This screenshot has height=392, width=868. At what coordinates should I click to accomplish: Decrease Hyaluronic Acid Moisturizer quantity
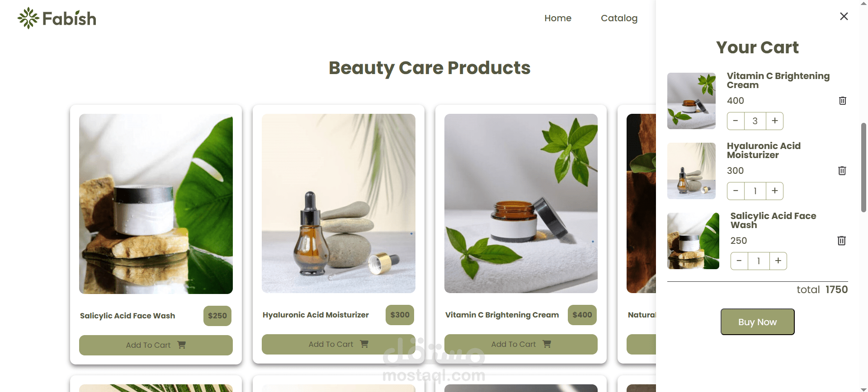736,191
